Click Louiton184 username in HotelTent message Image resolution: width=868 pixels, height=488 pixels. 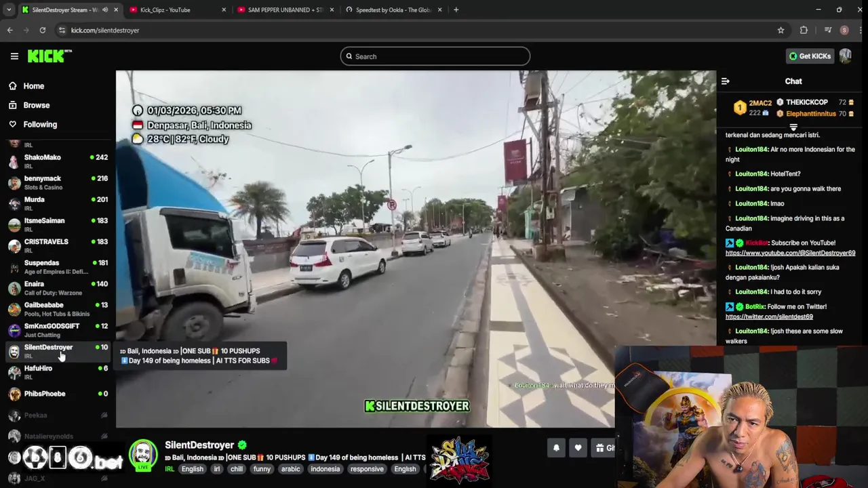coord(751,174)
